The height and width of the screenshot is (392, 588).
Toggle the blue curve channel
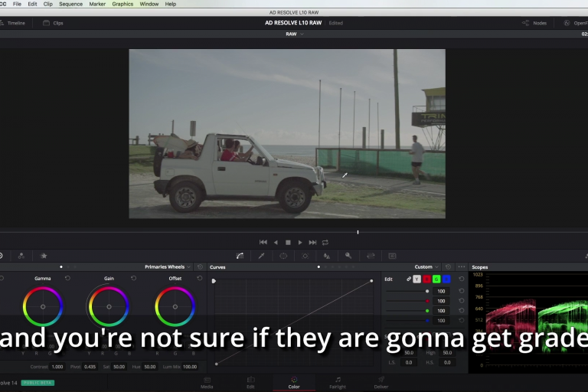pyautogui.click(x=446, y=279)
